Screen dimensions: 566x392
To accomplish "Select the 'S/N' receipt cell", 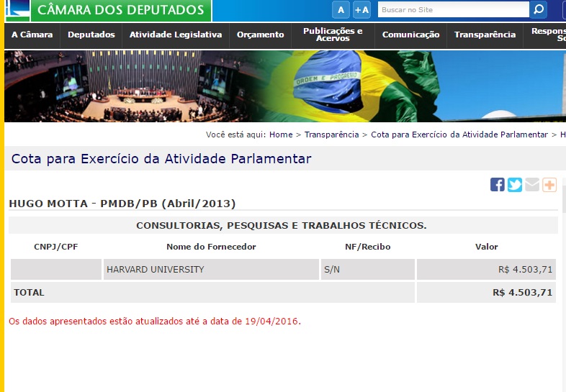I will [368, 270].
